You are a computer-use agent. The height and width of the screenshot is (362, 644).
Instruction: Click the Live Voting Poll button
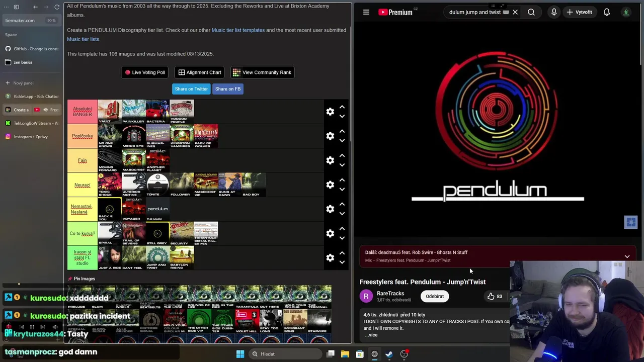(x=145, y=72)
